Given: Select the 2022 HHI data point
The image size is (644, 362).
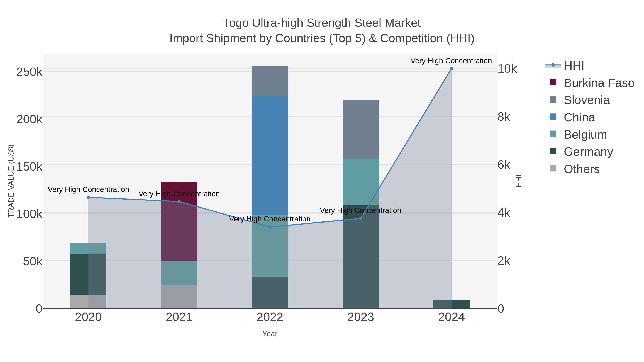Looking at the screenshot, I should coord(270,227).
